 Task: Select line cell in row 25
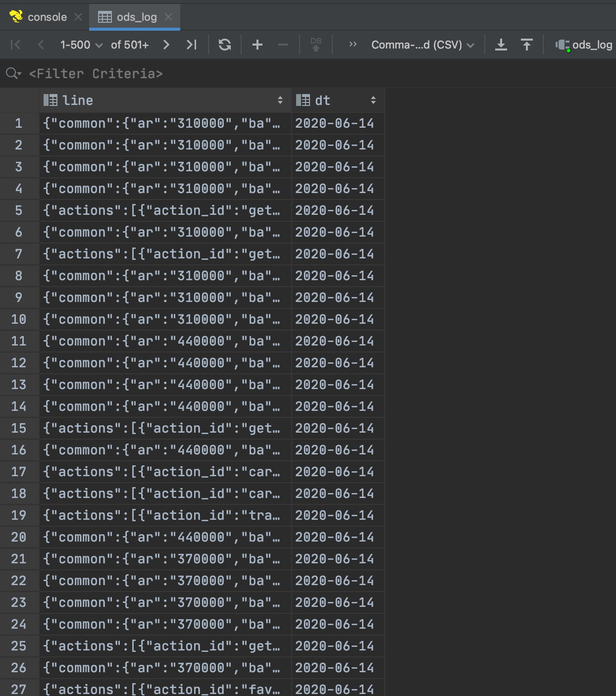click(165, 646)
